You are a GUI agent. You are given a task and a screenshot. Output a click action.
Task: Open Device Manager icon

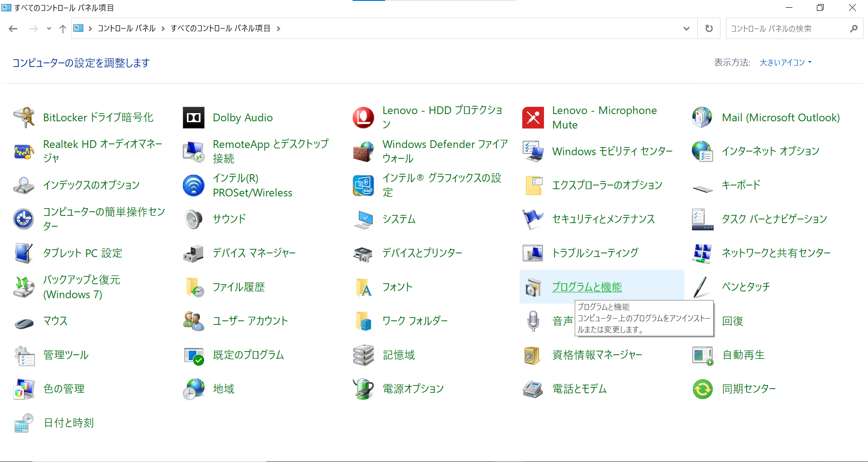click(194, 253)
